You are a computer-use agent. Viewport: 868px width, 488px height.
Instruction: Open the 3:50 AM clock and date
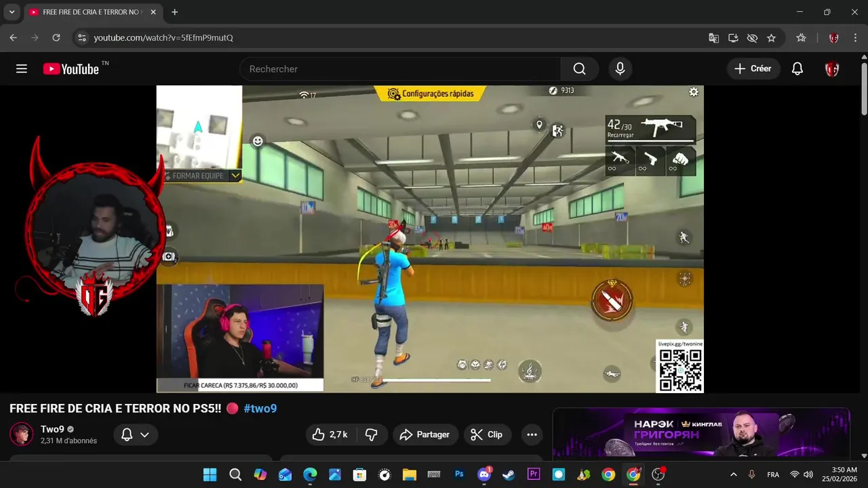[x=840, y=474]
